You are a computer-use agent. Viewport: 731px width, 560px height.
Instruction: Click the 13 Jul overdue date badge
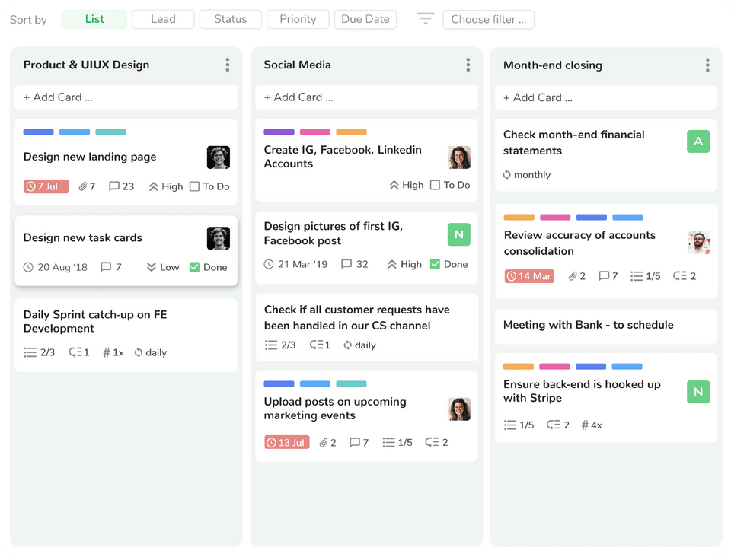[x=287, y=442]
